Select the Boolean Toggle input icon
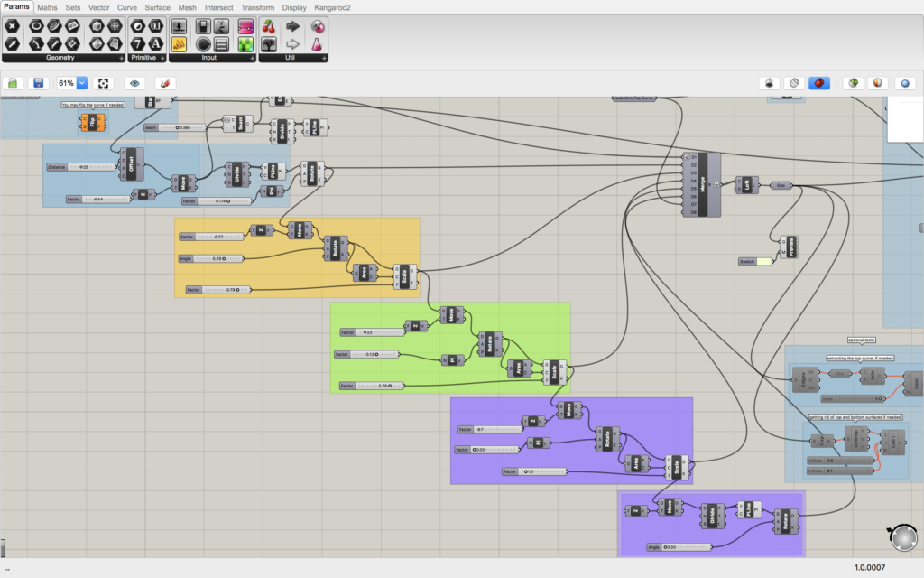The image size is (924, 578). tap(203, 26)
